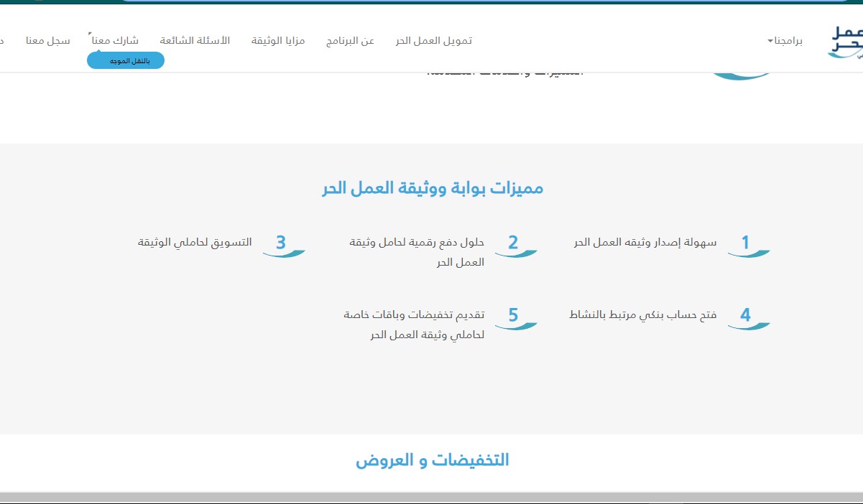
Task: Click the heading مميزات بوابة ووثيقة العمل الحر
Action: [432, 189]
